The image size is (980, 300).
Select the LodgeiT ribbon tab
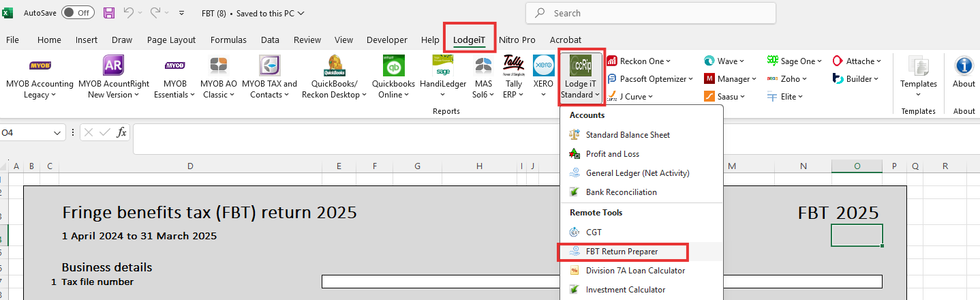(470, 40)
